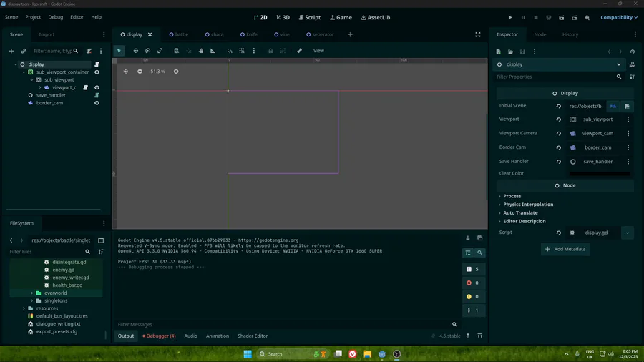Toggle standard messages filter showing 5

pyautogui.click(x=473, y=269)
